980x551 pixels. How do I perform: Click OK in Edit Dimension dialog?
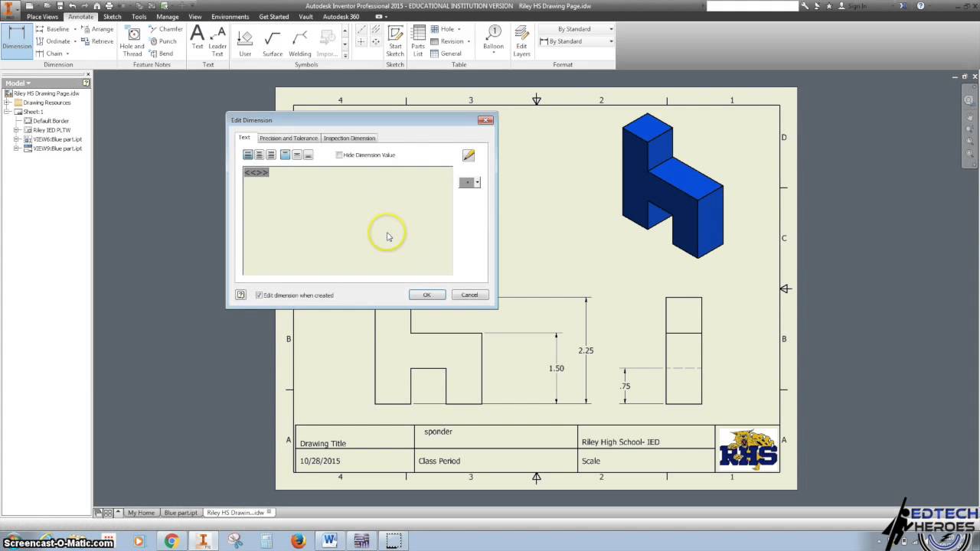coord(427,295)
